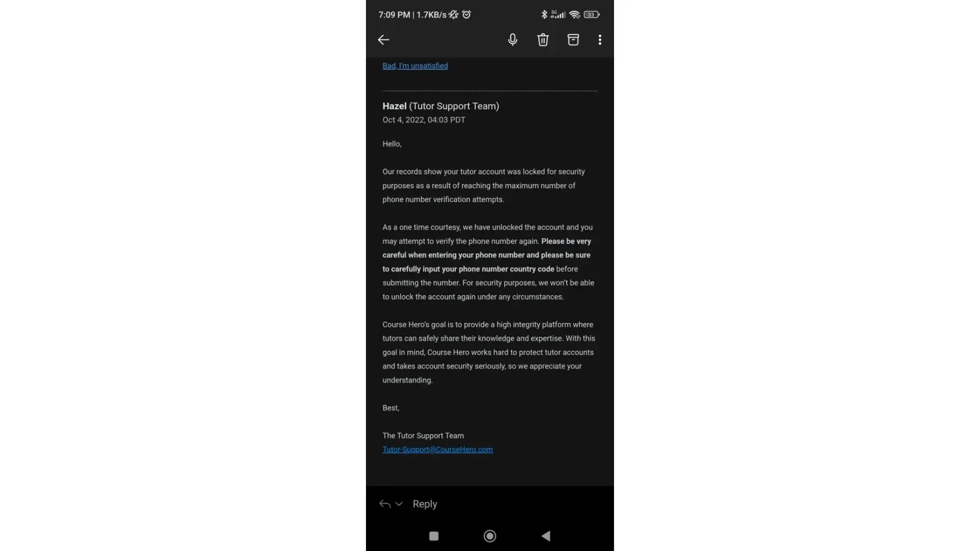
Task: Tap the Wi-Fi status icon
Action: 574,15
